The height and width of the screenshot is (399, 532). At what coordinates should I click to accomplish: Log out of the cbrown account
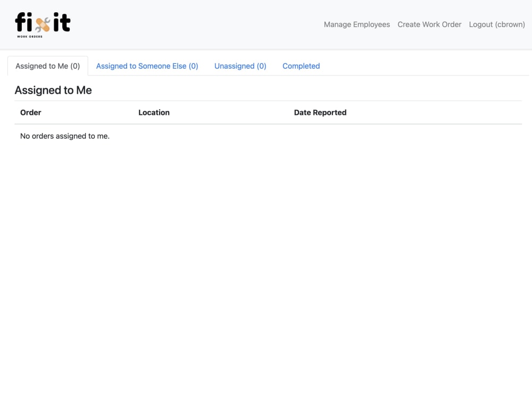tap(497, 24)
